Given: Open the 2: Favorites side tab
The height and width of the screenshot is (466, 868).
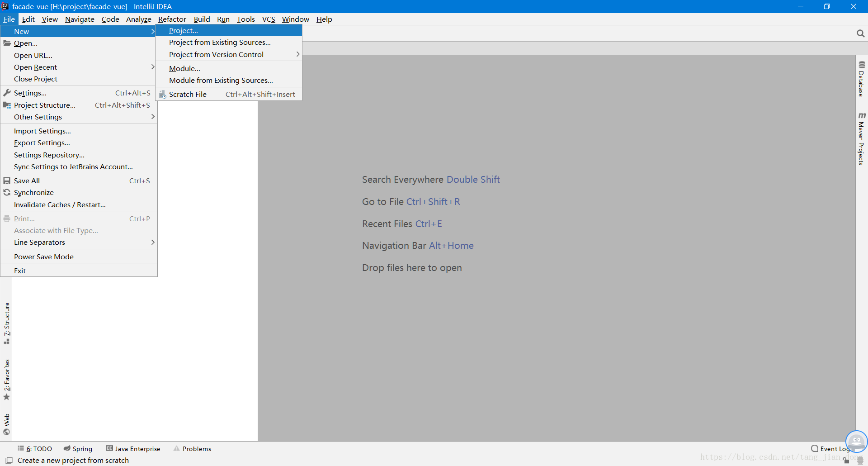Looking at the screenshot, I should tap(7, 380).
